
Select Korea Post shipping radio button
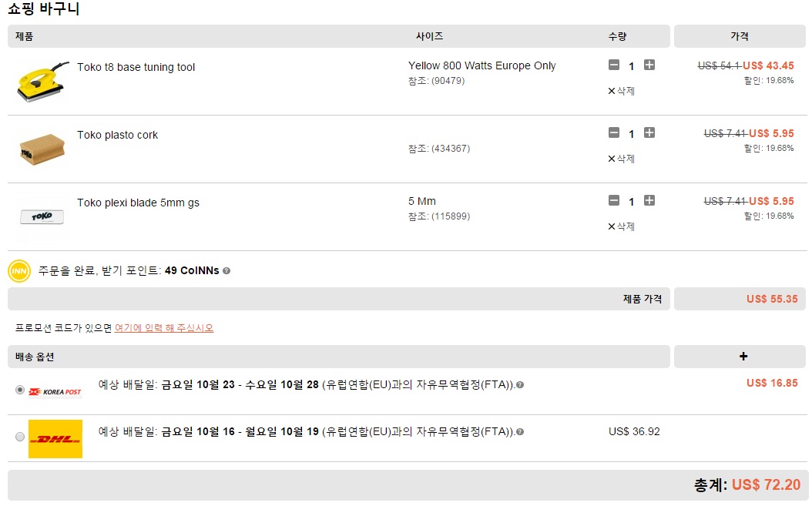click(20, 390)
